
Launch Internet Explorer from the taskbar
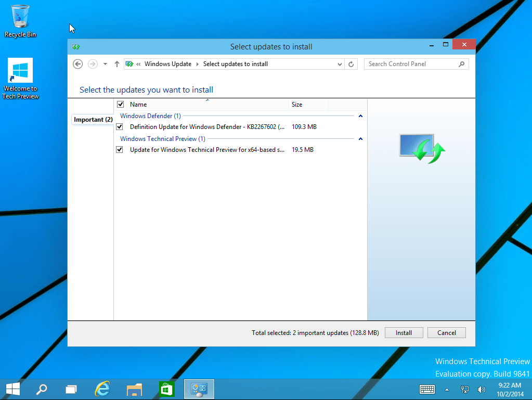(102, 389)
